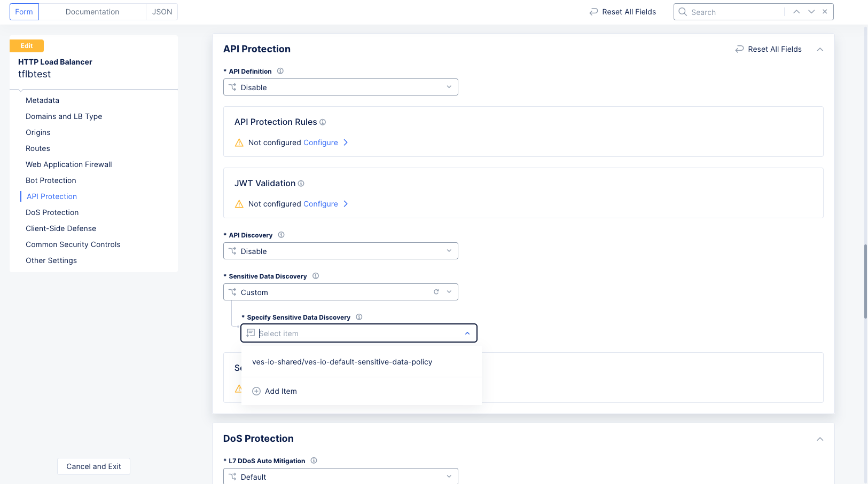Click the Cancel and Exit button
The width and height of the screenshot is (868, 484).
[x=93, y=466]
